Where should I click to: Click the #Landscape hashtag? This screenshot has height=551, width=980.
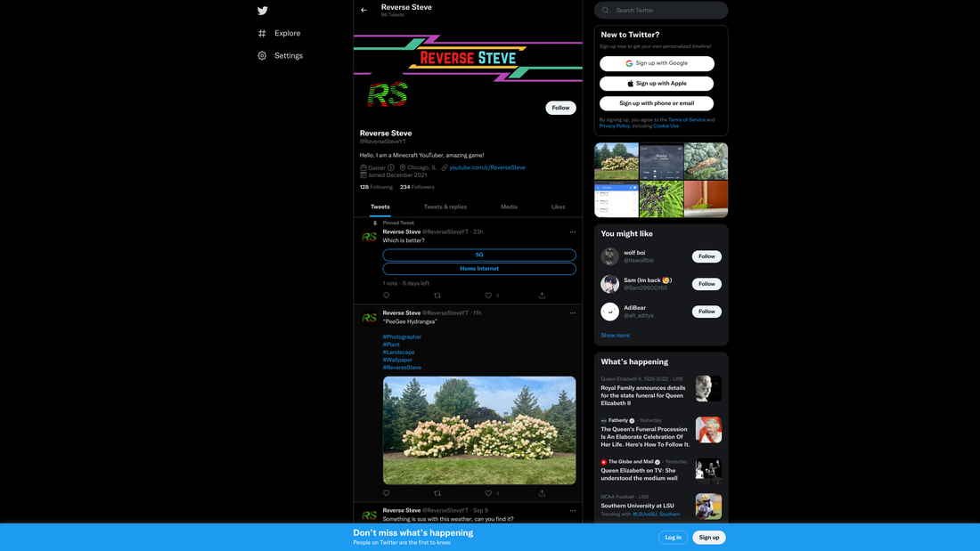(x=399, y=352)
